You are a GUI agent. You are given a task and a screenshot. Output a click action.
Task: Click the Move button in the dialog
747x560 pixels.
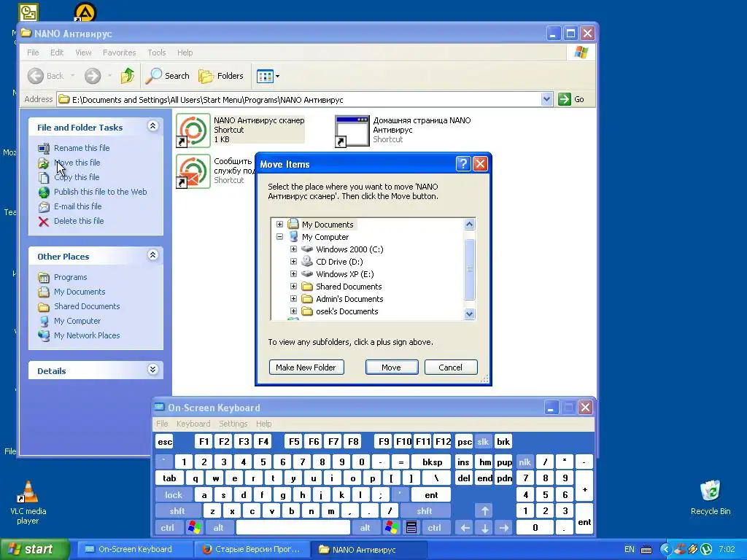tap(392, 367)
